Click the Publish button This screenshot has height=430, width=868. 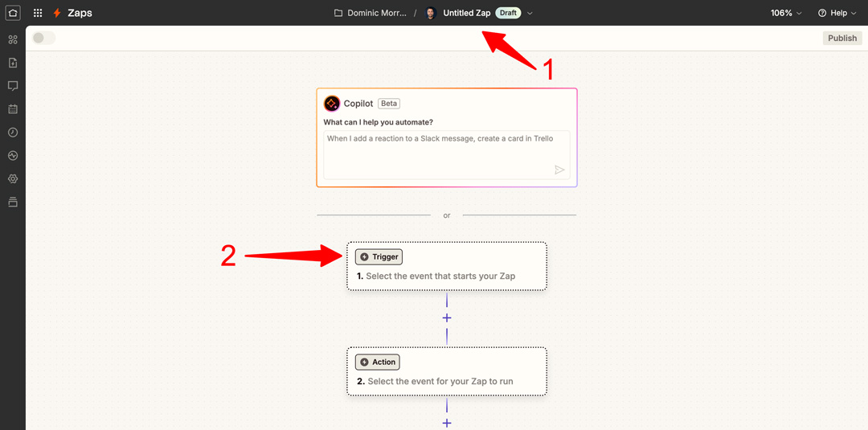(842, 39)
